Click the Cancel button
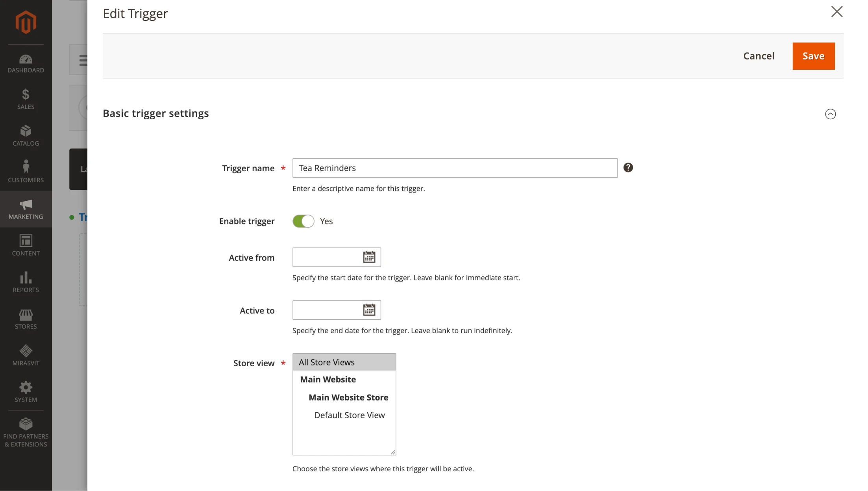868x491 pixels. pos(759,56)
